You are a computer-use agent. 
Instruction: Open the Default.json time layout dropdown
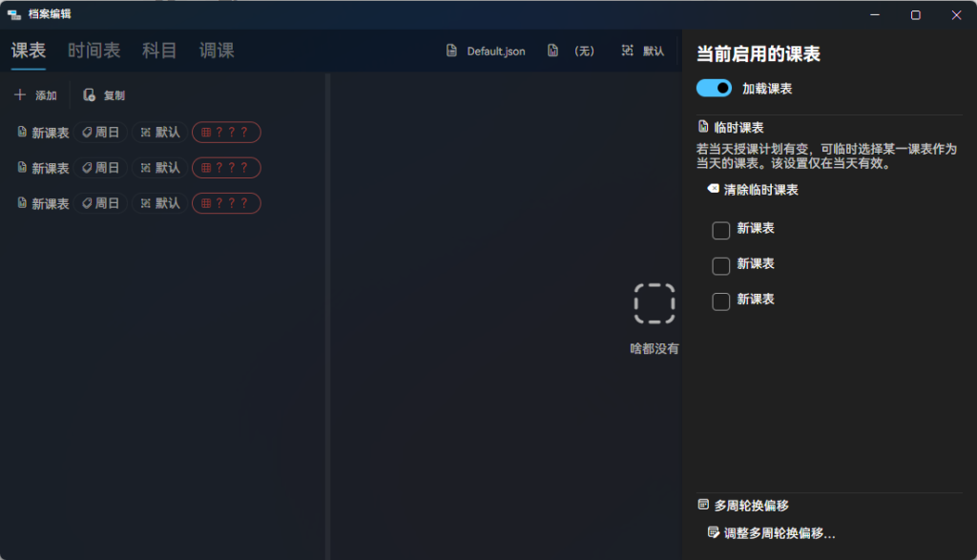(486, 52)
